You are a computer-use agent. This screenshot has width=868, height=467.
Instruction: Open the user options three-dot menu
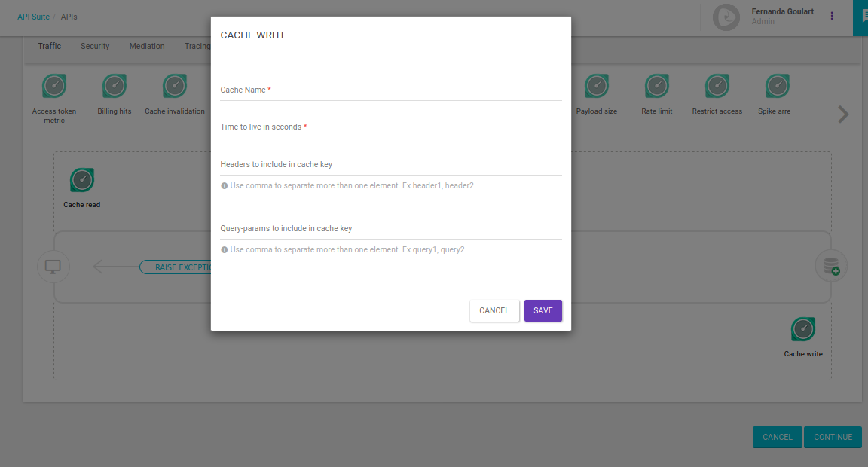click(832, 16)
